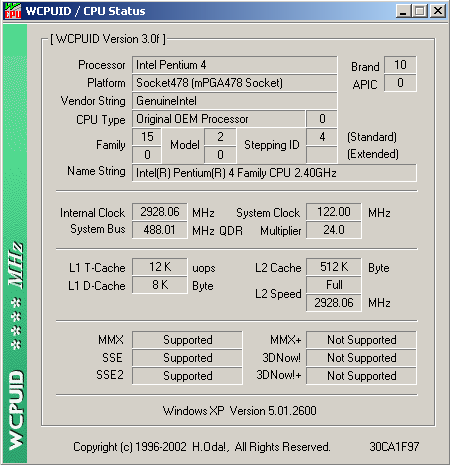The image size is (450, 465).
Task: Click the code 30CA1F97 at bottom right
Action: point(394,447)
